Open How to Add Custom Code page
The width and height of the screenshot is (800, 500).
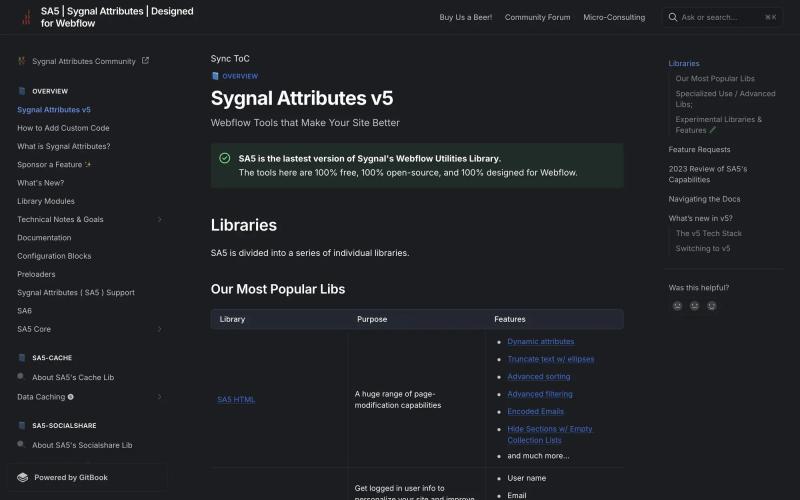[x=63, y=128]
